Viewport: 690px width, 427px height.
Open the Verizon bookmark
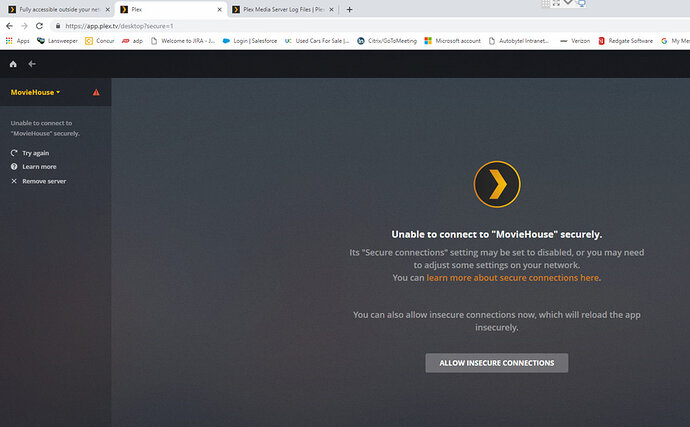[x=575, y=41]
